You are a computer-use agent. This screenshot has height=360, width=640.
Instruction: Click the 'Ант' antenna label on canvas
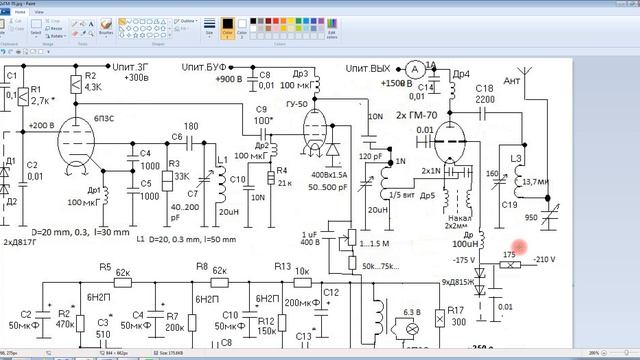pos(512,81)
